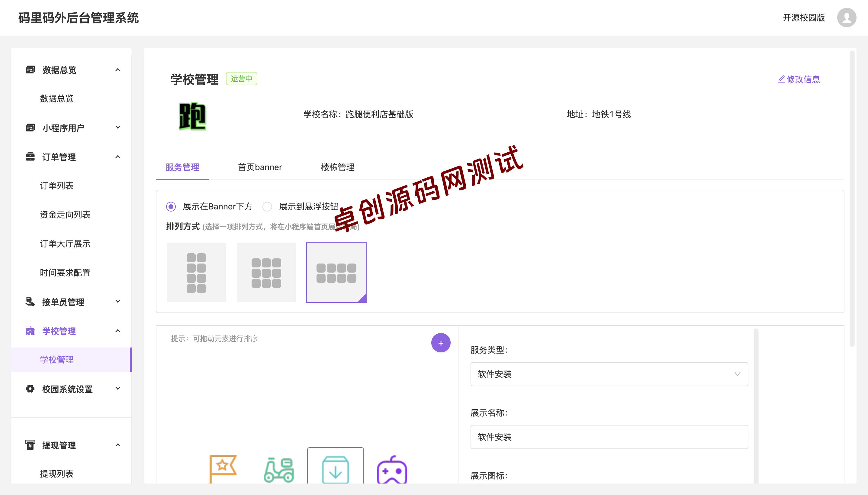Screen dimensions: 868x495
Task: Click the 开源校园版 header label
Action: 804,18
